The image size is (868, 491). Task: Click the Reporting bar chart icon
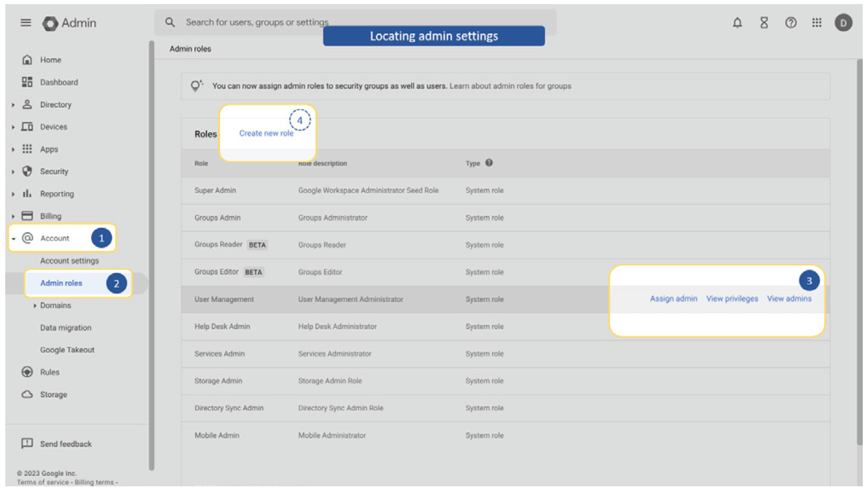click(x=27, y=193)
